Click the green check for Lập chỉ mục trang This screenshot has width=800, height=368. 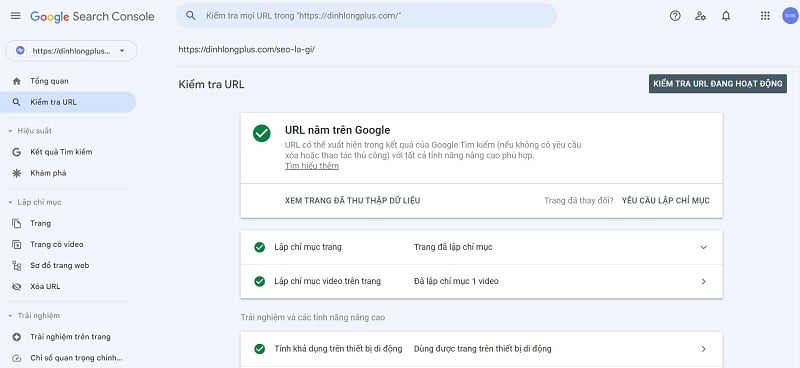pos(260,248)
